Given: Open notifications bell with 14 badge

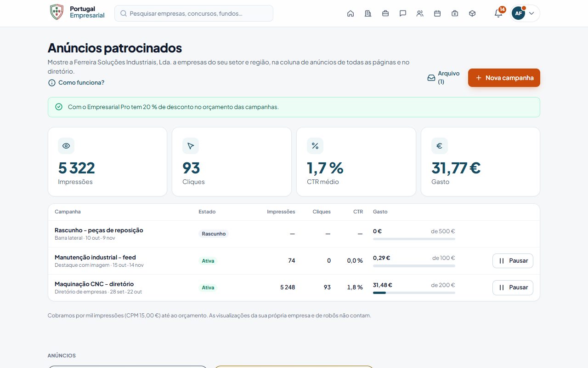Looking at the screenshot, I should point(498,13).
